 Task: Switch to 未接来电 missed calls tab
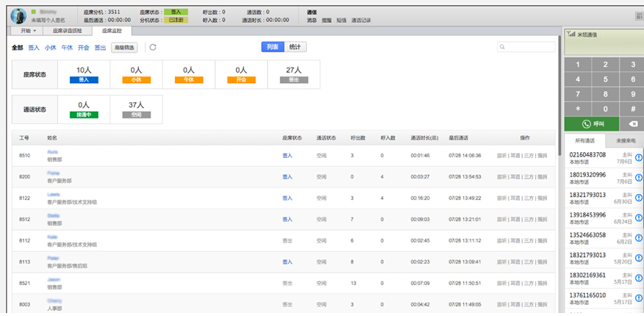click(x=623, y=140)
